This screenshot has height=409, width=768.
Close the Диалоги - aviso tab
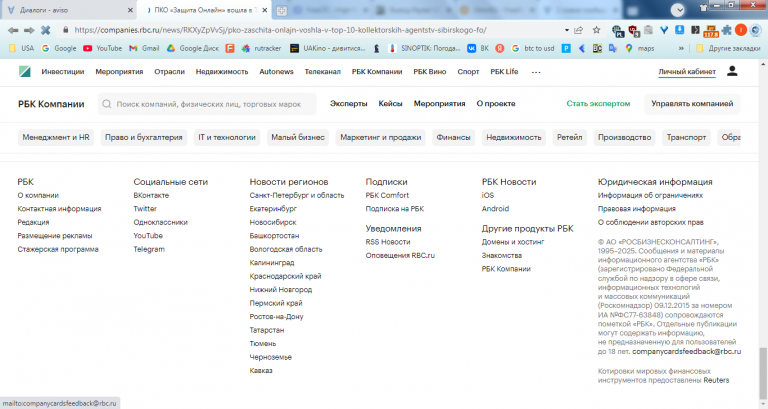(x=130, y=10)
